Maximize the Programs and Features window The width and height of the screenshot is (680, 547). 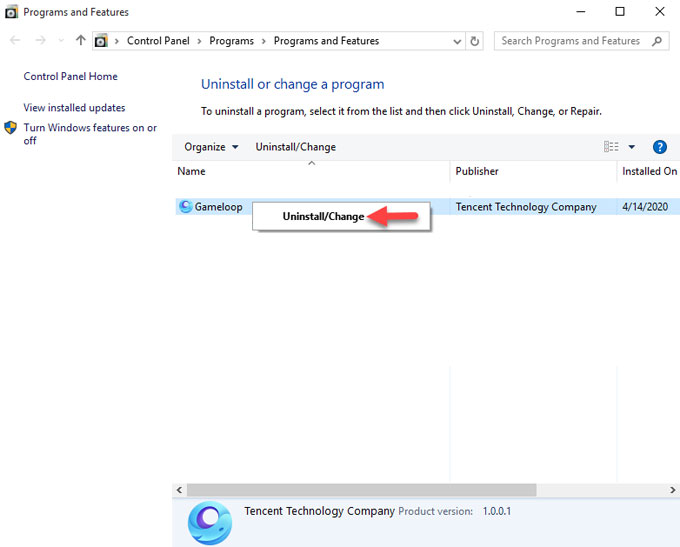tap(620, 12)
